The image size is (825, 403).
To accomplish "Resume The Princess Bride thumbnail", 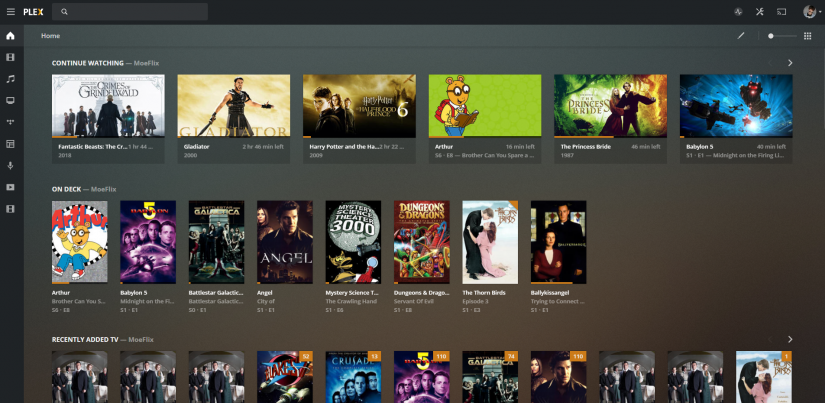I will (610, 106).
